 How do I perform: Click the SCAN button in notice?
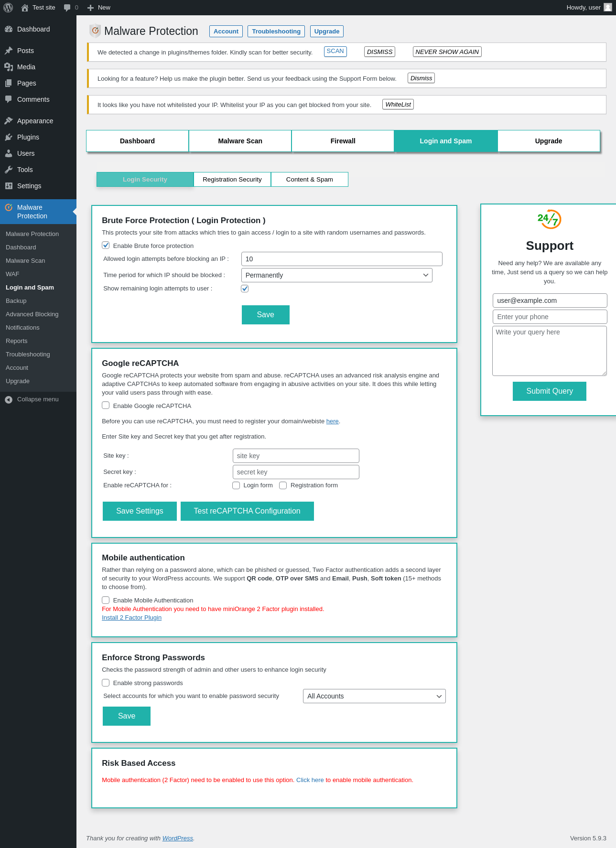click(335, 51)
